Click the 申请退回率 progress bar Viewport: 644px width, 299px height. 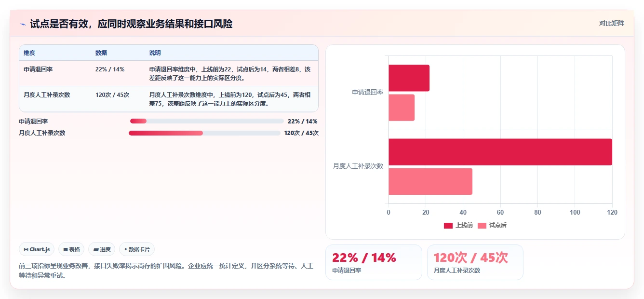coord(207,121)
